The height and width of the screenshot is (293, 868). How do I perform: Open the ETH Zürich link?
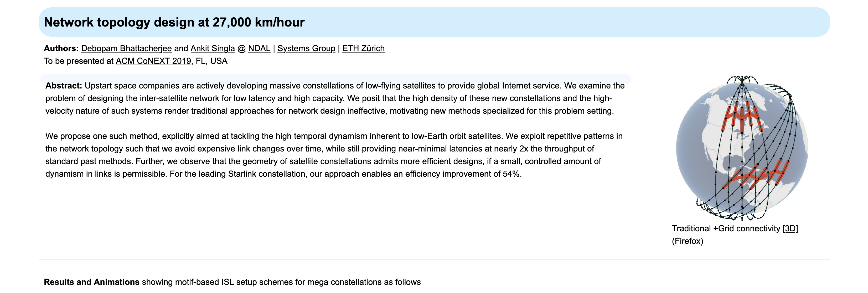pyautogui.click(x=363, y=49)
